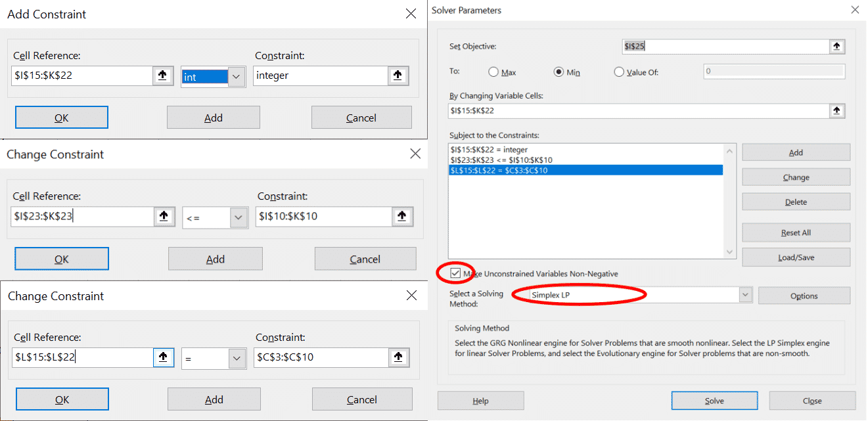The height and width of the screenshot is (421, 868).
Task: Click the constraints list vertical scrollbar
Action: (729, 201)
